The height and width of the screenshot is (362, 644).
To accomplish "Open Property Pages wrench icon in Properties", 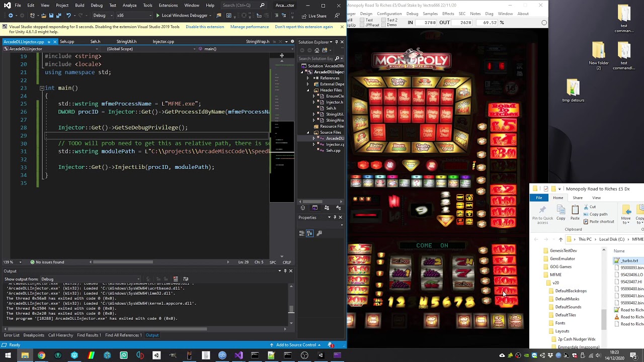I will (x=319, y=233).
